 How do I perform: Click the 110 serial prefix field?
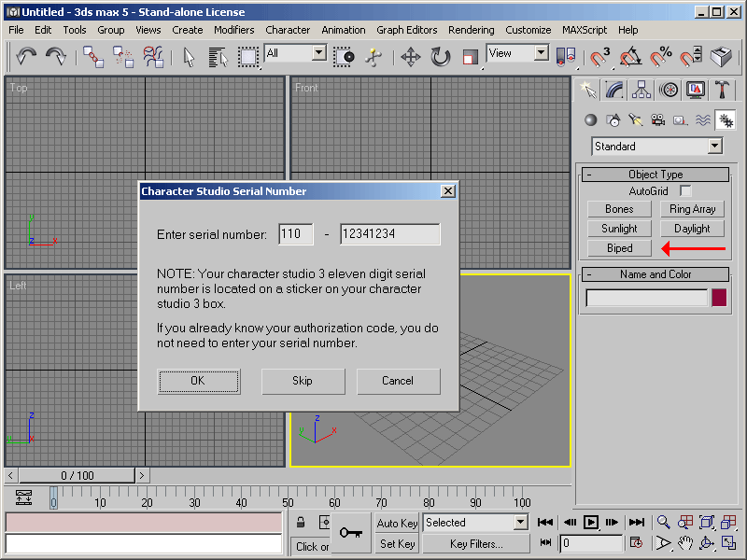[296, 234]
